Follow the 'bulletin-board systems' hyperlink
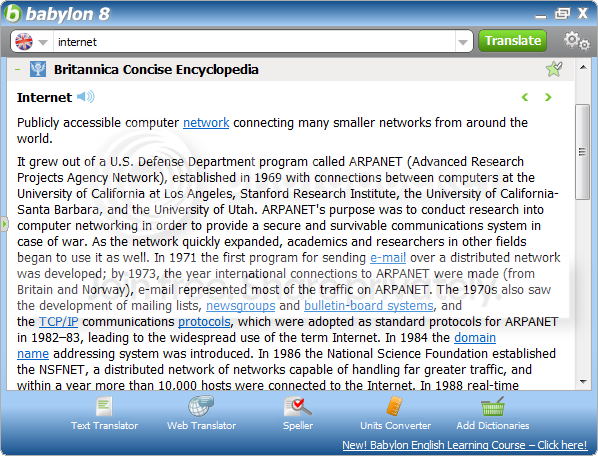This screenshot has width=598, height=456. coord(369,306)
